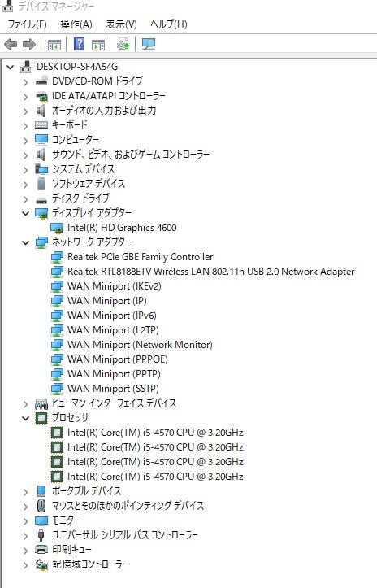377x588 pixels.
Task: Open the ファイル(F) menu
Action: tap(28, 24)
